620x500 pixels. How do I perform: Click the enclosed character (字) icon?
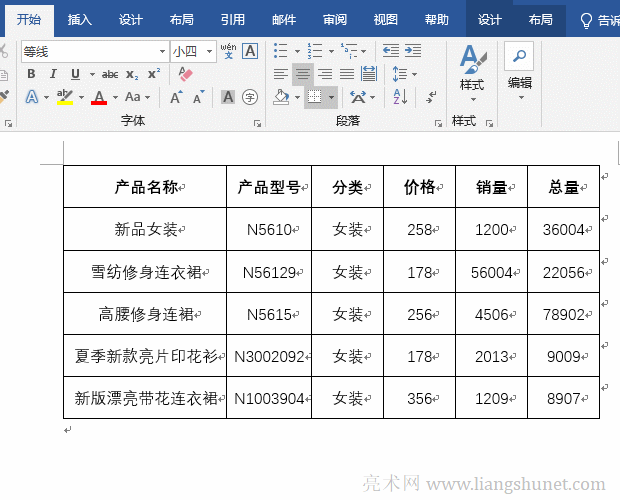point(250,97)
